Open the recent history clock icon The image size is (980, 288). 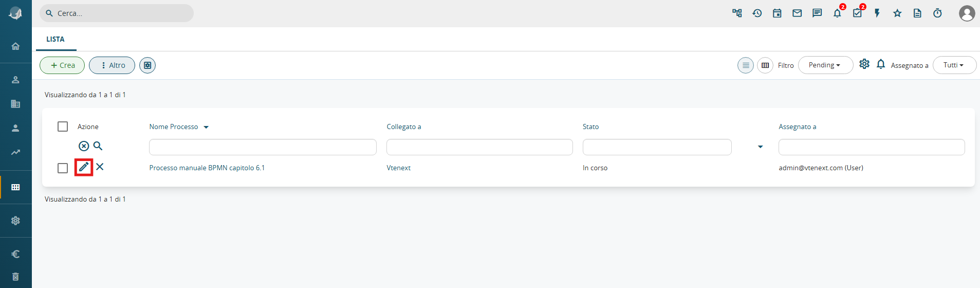pyautogui.click(x=757, y=13)
